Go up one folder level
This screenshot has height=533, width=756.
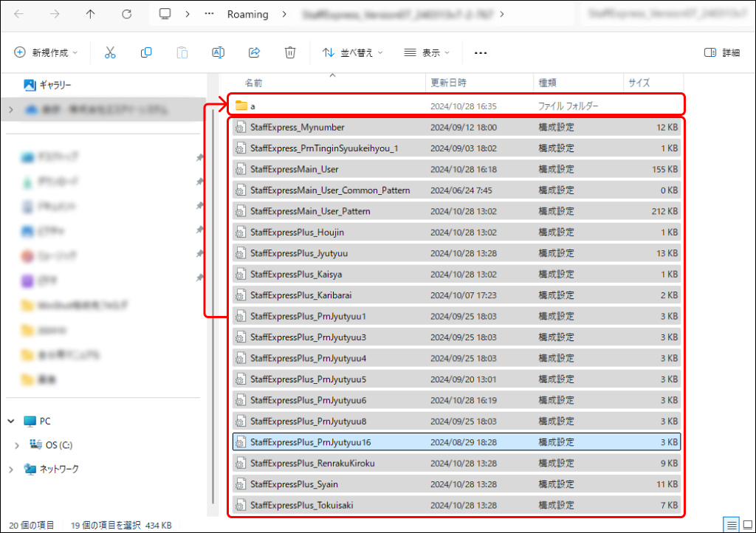click(x=90, y=14)
